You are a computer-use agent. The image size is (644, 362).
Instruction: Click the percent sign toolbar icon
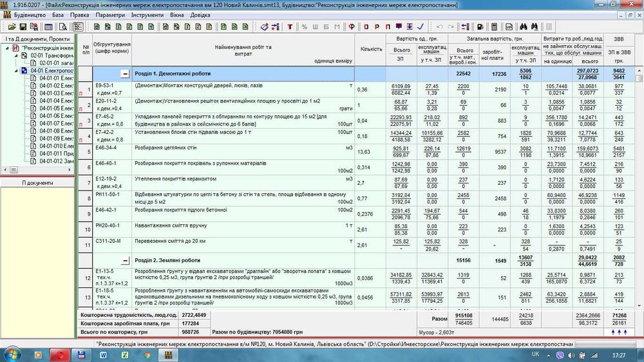click(x=305, y=26)
